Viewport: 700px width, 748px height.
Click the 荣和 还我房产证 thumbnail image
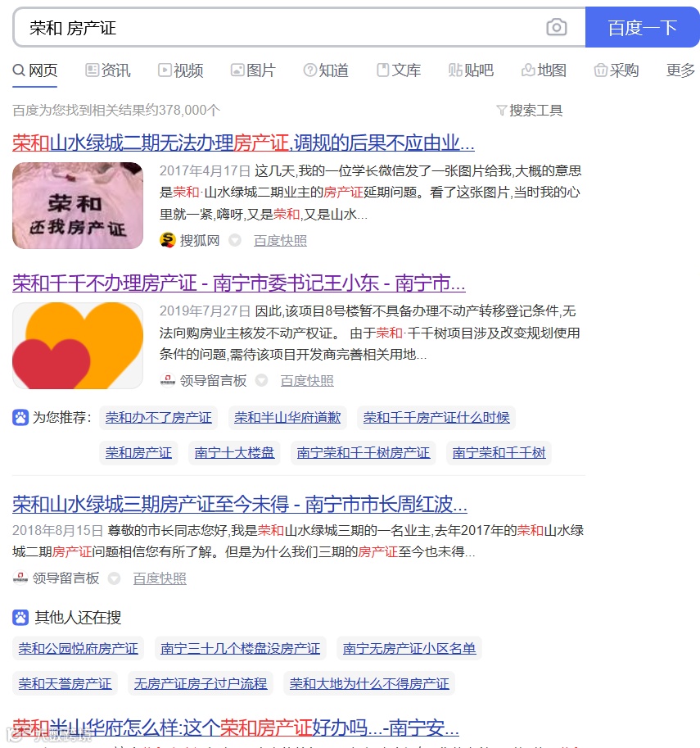(x=78, y=206)
